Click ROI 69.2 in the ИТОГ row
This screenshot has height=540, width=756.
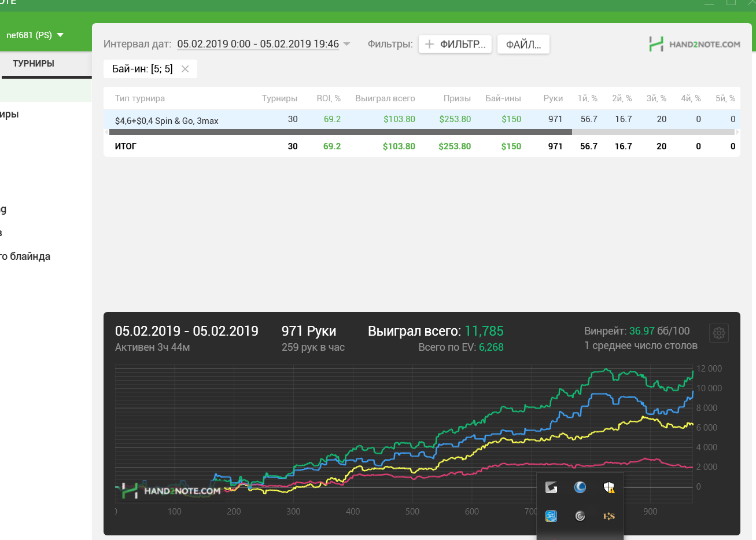click(332, 146)
